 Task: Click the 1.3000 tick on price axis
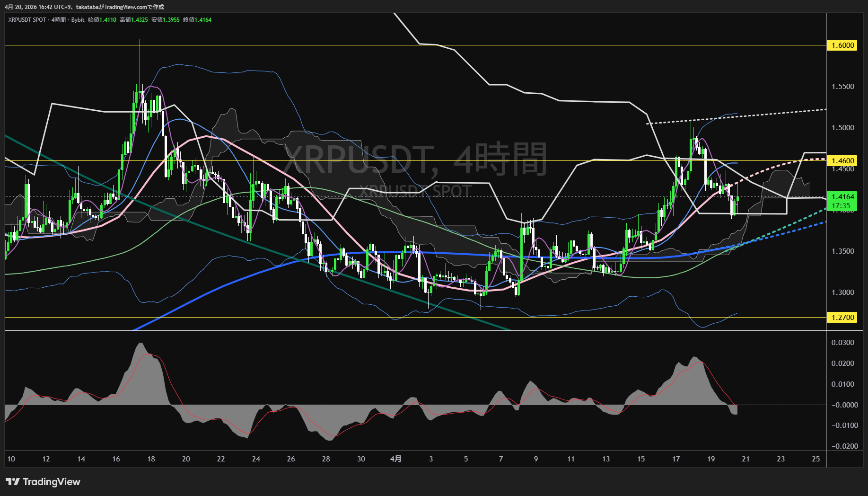(842, 292)
